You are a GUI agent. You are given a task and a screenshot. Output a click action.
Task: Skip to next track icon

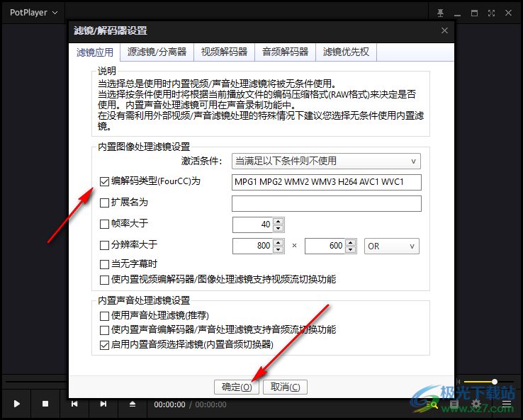coord(103,404)
